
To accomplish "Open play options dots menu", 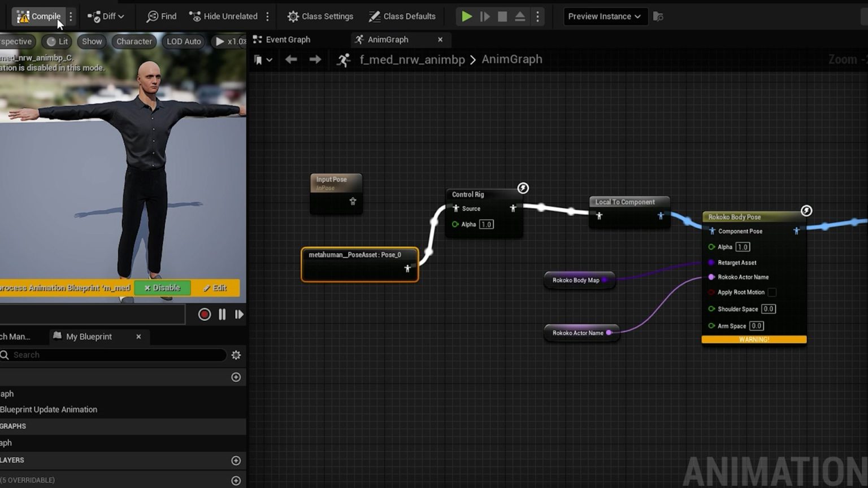I will (x=537, y=16).
